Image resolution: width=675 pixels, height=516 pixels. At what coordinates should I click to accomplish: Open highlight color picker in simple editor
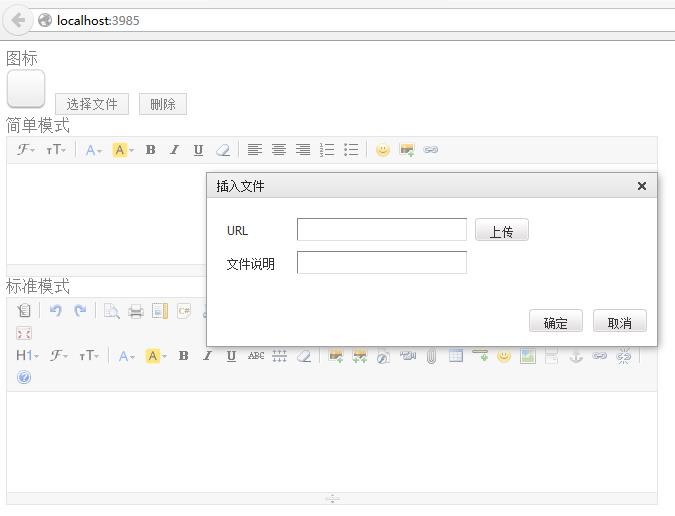click(123, 150)
